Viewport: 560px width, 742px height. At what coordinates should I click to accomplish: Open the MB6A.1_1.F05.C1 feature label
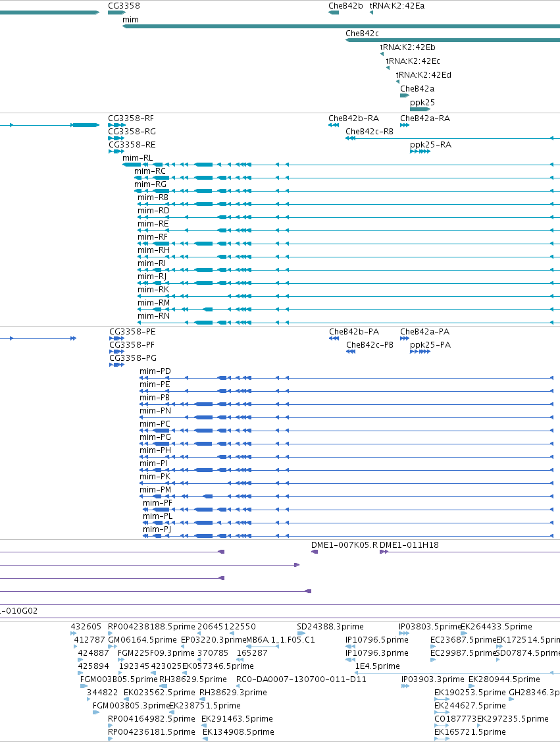coord(280,640)
